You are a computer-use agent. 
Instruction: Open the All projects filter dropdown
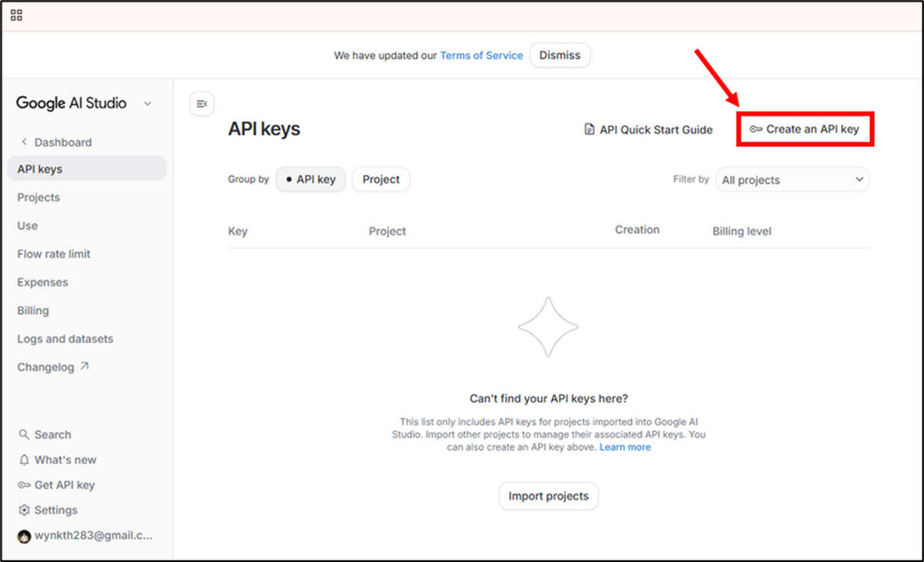[x=792, y=179]
